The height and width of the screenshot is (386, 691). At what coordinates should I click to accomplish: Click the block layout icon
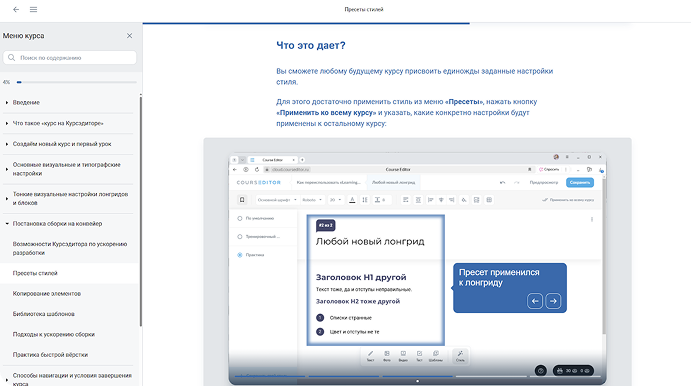pos(476,200)
